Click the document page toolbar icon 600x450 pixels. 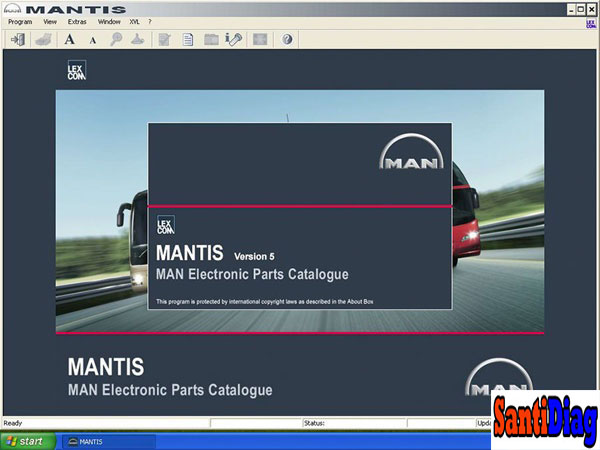pos(188,39)
